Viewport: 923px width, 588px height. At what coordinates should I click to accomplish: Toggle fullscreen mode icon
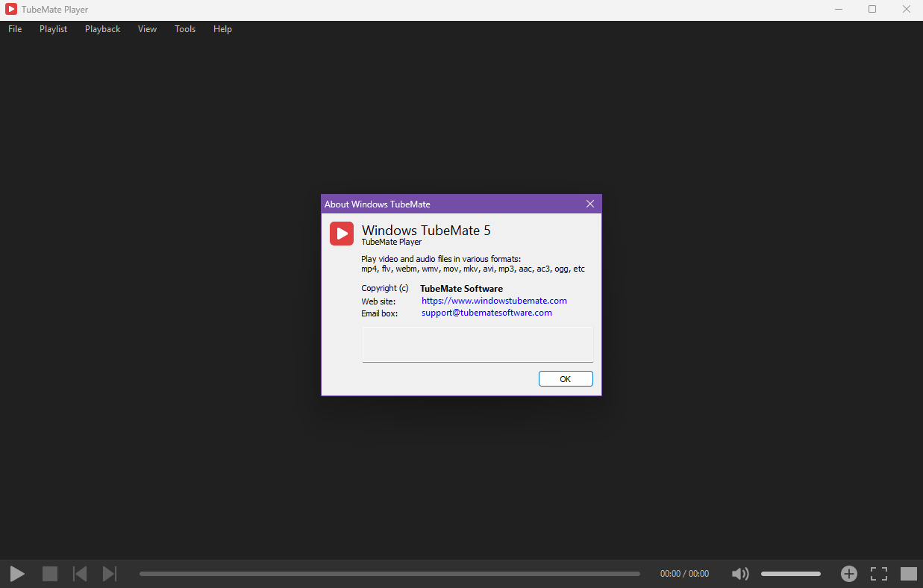pyautogui.click(x=879, y=574)
